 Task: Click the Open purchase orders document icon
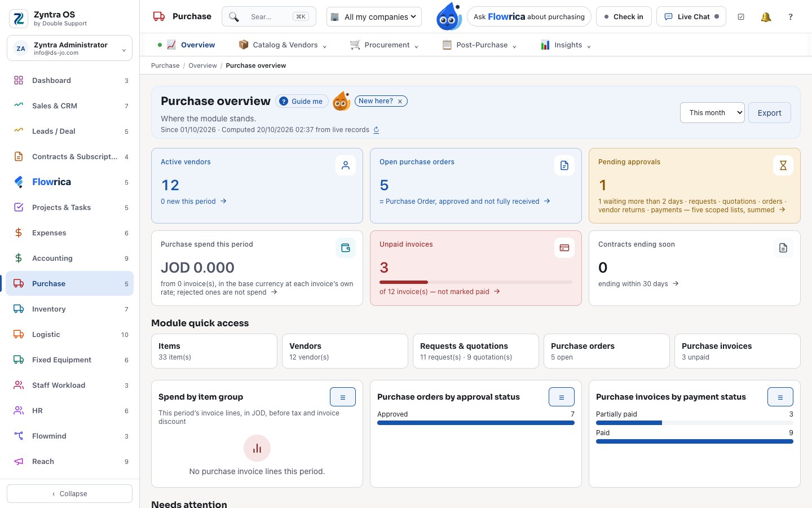[564, 165]
